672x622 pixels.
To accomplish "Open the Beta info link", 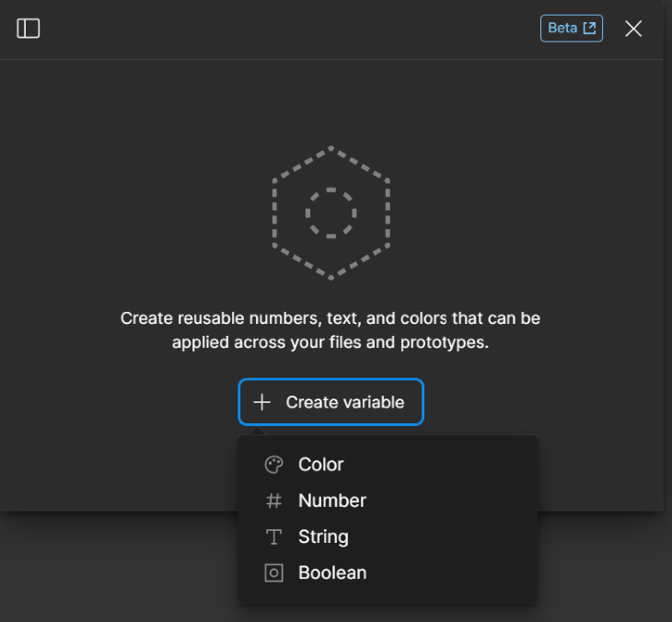I will [x=562, y=29].
